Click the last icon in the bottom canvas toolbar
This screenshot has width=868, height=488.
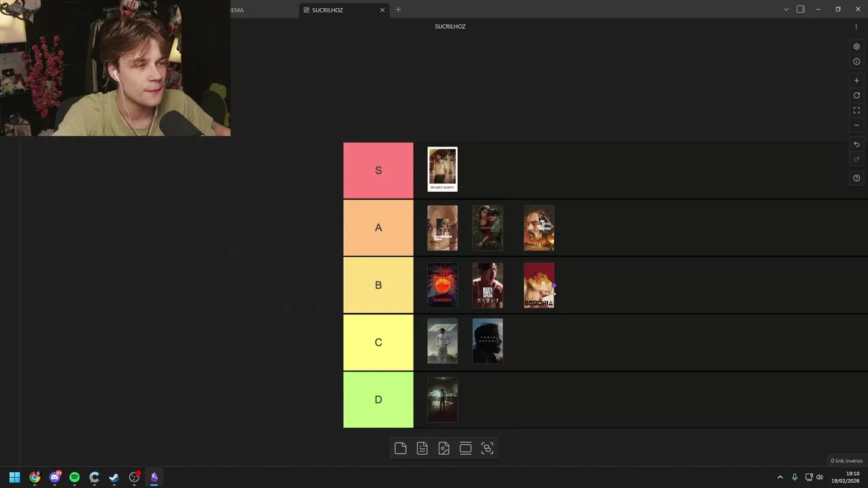[487, 448]
